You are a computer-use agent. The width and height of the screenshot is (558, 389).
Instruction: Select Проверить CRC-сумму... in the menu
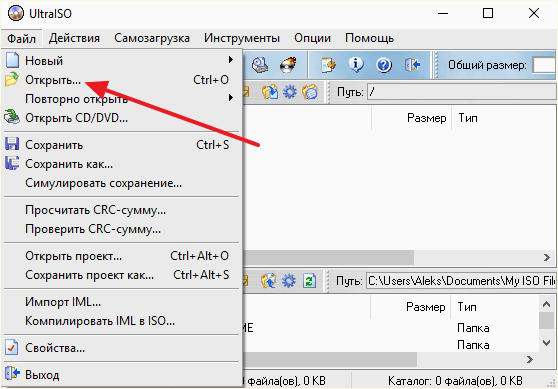click(121, 229)
